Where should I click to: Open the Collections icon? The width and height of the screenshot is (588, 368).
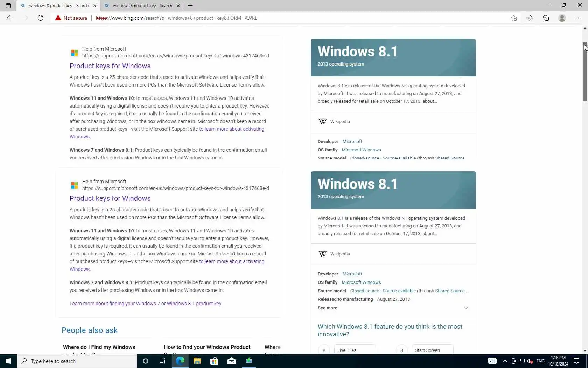546,18
